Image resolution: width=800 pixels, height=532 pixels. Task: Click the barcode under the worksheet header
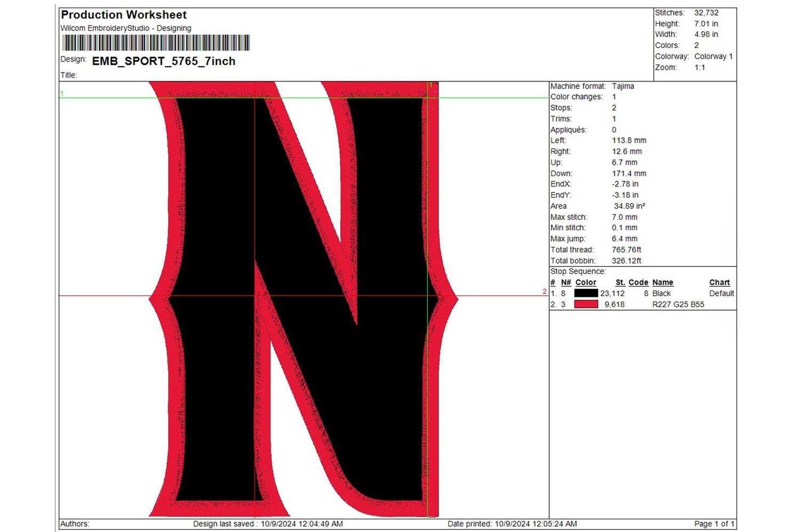pos(156,43)
